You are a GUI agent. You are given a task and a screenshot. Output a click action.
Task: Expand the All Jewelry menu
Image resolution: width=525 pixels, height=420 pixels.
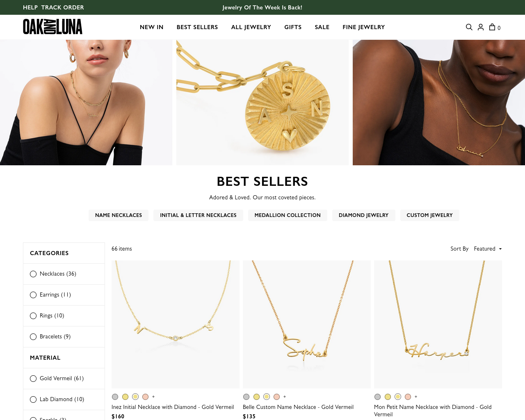coord(251,27)
